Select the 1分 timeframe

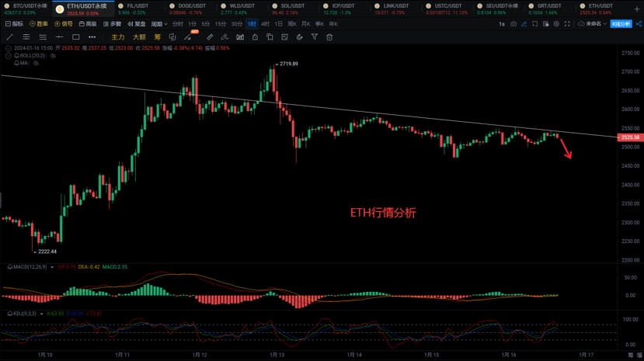point(192,24)
